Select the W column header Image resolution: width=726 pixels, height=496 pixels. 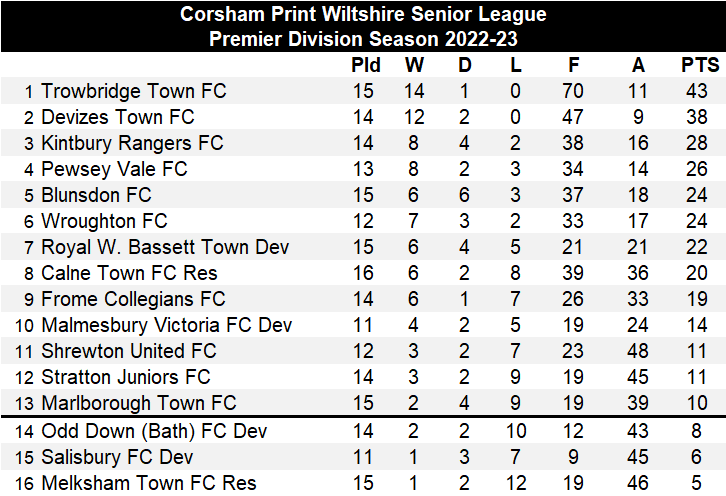[x=414, y=66]
